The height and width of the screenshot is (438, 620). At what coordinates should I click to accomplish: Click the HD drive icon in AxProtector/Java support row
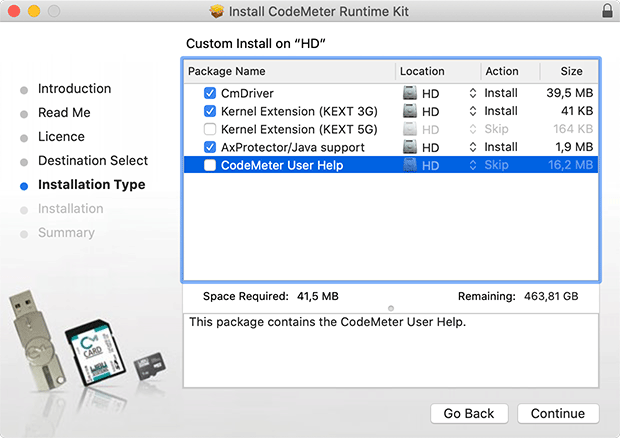click(x=410, y=147)
